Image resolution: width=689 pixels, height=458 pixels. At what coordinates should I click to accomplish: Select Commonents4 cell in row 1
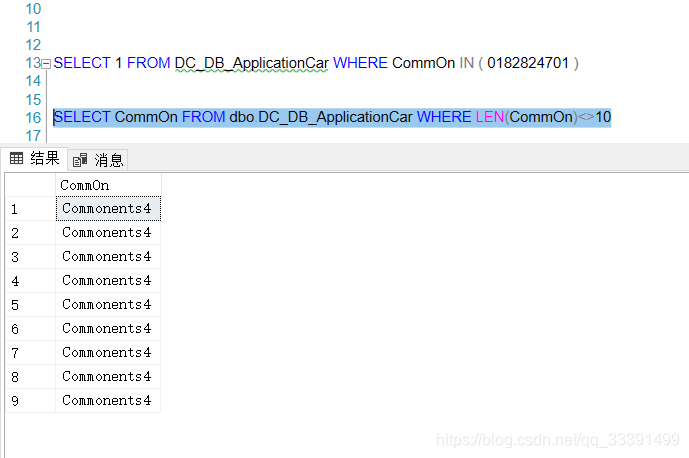[108, 208]
